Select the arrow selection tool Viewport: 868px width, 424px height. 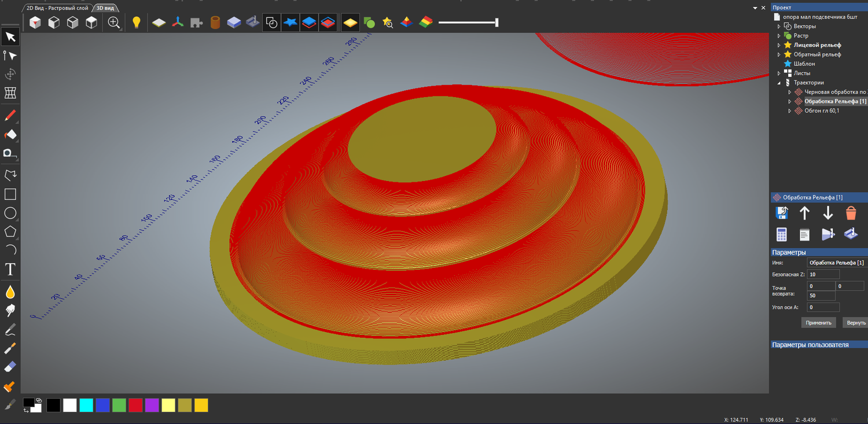click(9, 36)
